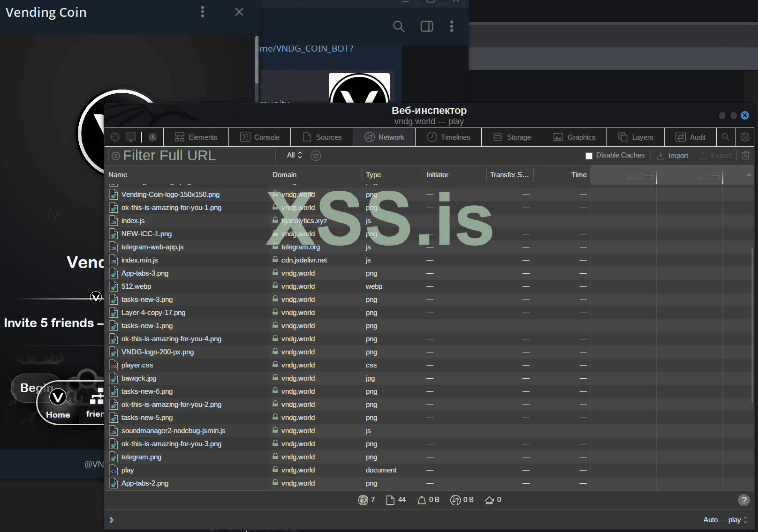Collapse the timeline column header chevron
The width and height of the screenshot is (758, 532).
(749, 175)
